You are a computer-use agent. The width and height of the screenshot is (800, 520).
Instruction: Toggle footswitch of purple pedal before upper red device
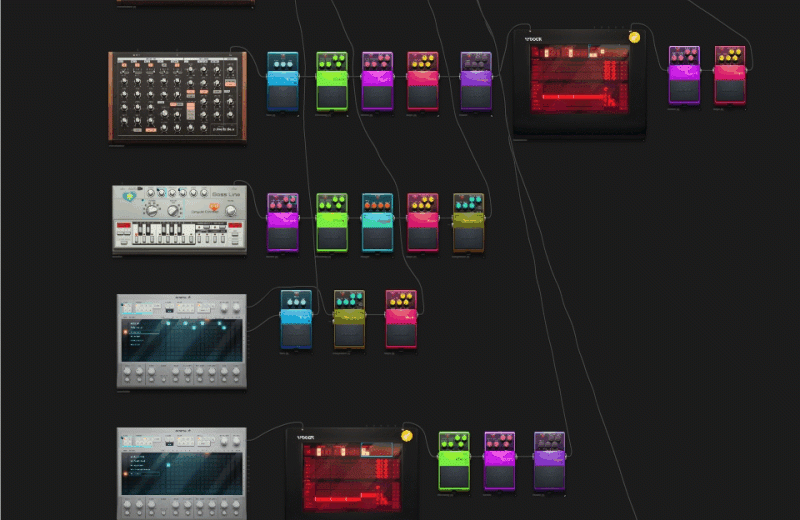[476, 97]
